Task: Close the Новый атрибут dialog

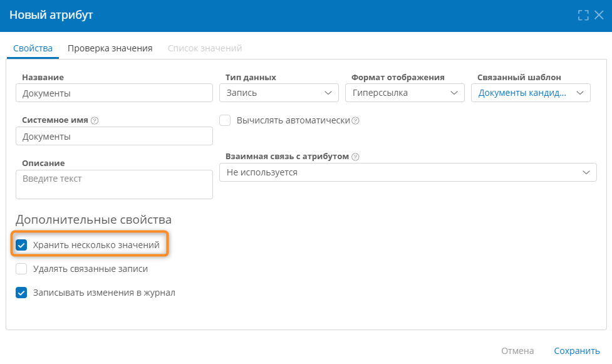Action: (x=599, y=15)
